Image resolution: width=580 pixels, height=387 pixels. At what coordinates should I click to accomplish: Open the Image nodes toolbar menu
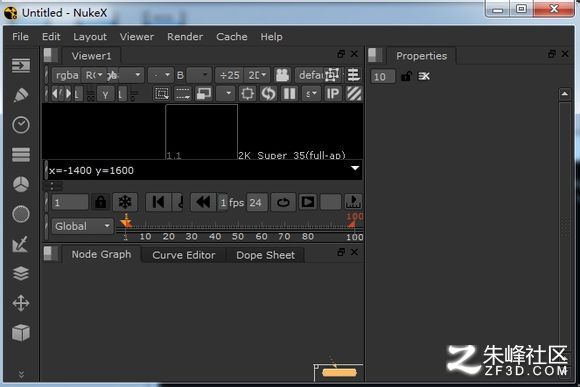point(21,65)
